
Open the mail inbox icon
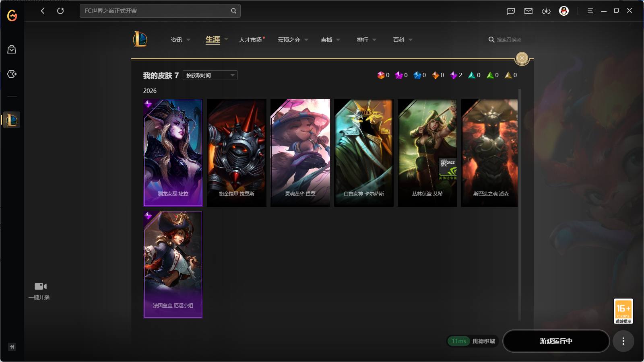point(528,11)
